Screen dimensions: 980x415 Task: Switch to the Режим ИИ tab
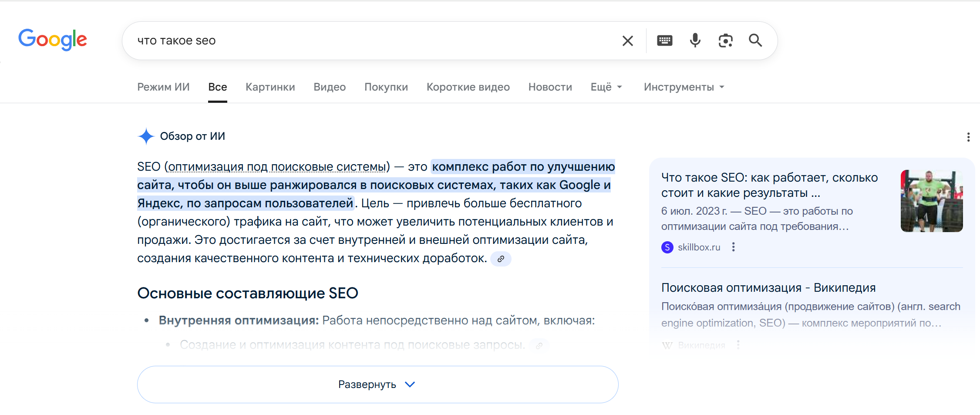click(163, 87)
